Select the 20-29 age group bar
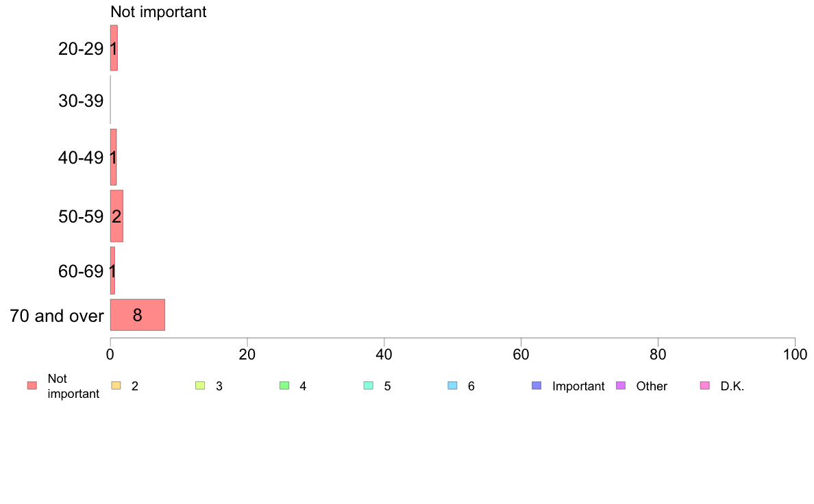The height and width of the screenshot is (504, 814). click(114, 48)
